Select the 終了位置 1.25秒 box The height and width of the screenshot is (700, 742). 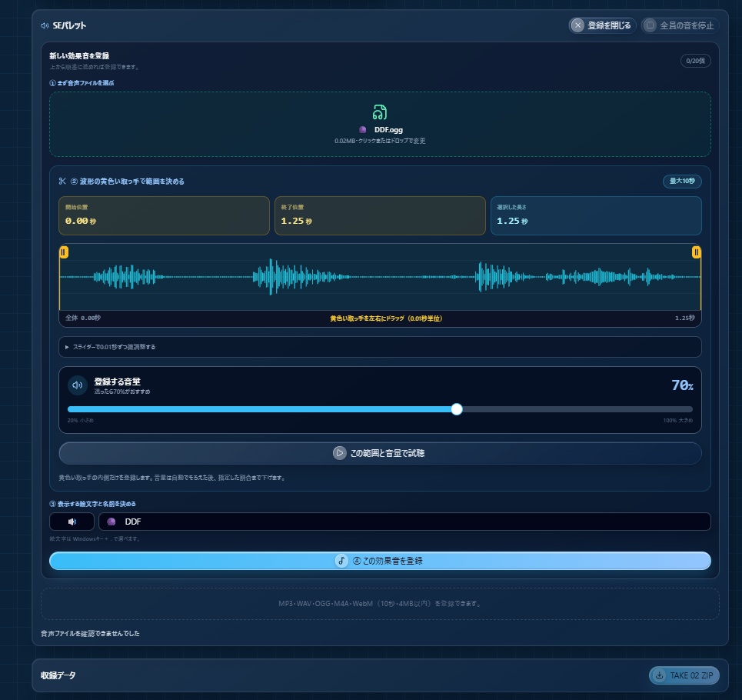click(380, 216)
